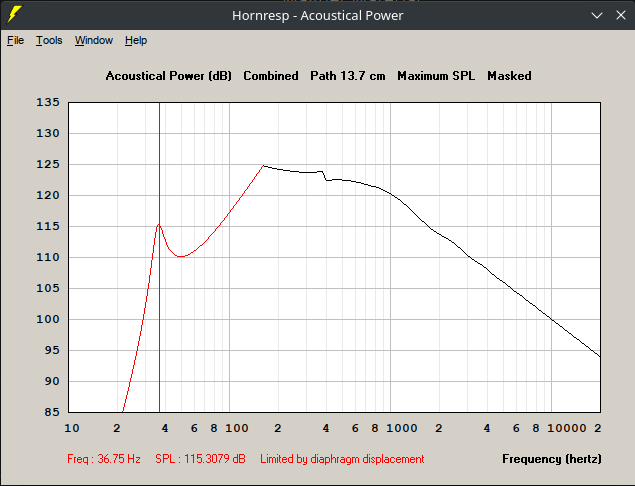The image size is (635, 486).
Task: Click the 'Maximum SPL' label
Action: pos(436,76)
